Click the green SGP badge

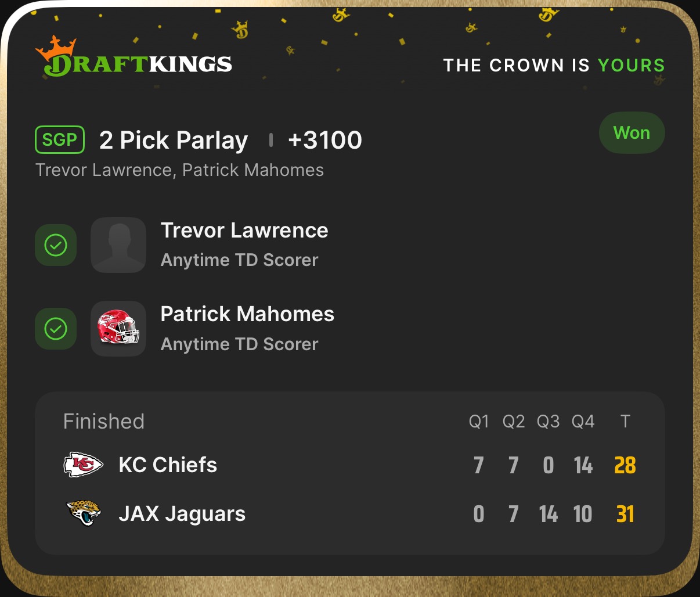pyautogui.click(x=60, y=140)
